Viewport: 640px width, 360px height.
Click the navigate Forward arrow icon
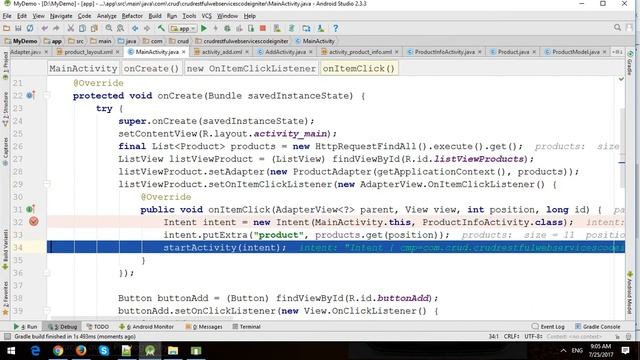coord(147,28)
